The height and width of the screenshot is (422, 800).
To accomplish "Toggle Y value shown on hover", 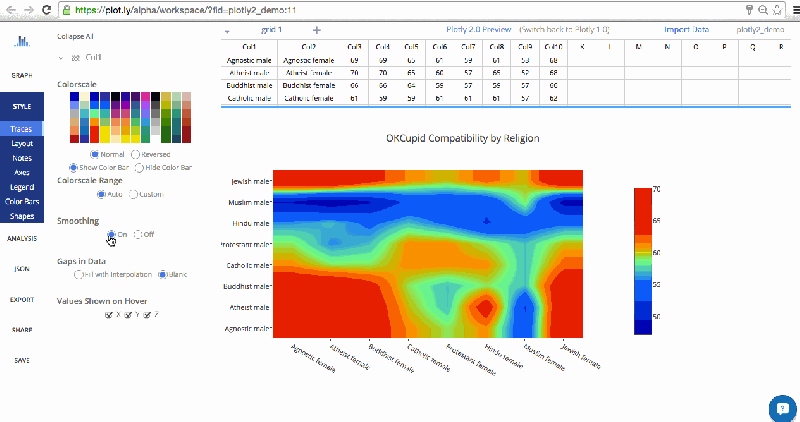I will (128, 315).
